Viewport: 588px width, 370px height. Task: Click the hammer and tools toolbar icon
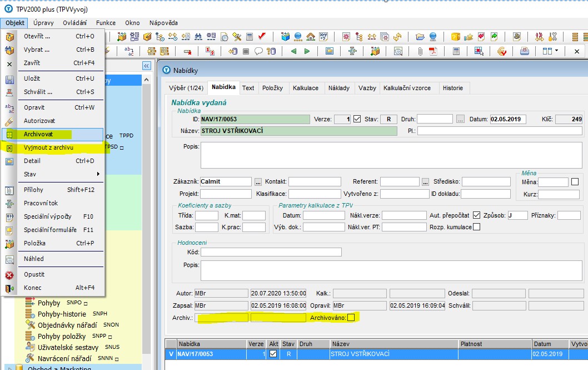[x=237, y=36]
